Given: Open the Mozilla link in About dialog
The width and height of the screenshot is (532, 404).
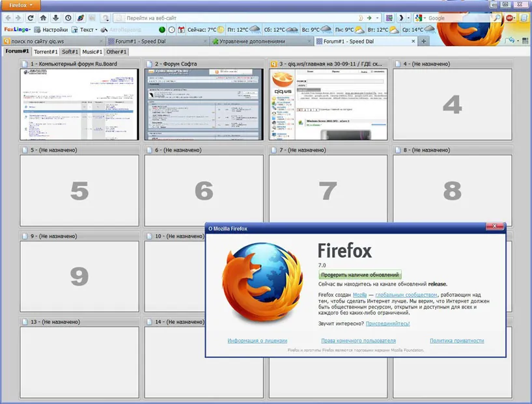Looking at the screenshot, I should click(x=359, y=295).
